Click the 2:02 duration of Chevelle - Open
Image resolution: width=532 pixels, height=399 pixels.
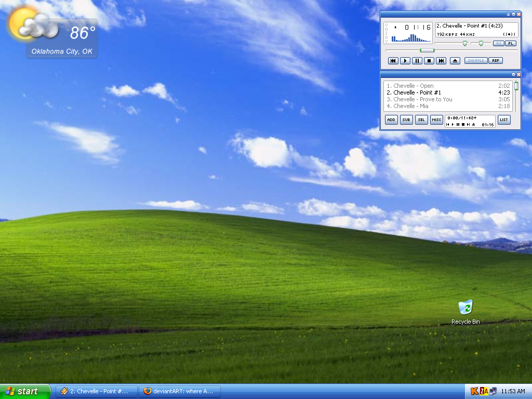point(504,86)
